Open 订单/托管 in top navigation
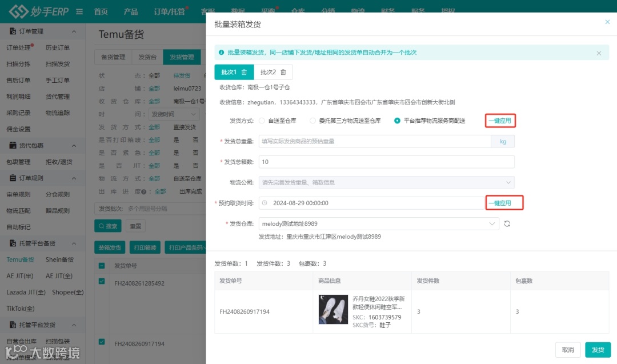Image resolution: width=617 pixels, height=364 pixels. point(169,11)
